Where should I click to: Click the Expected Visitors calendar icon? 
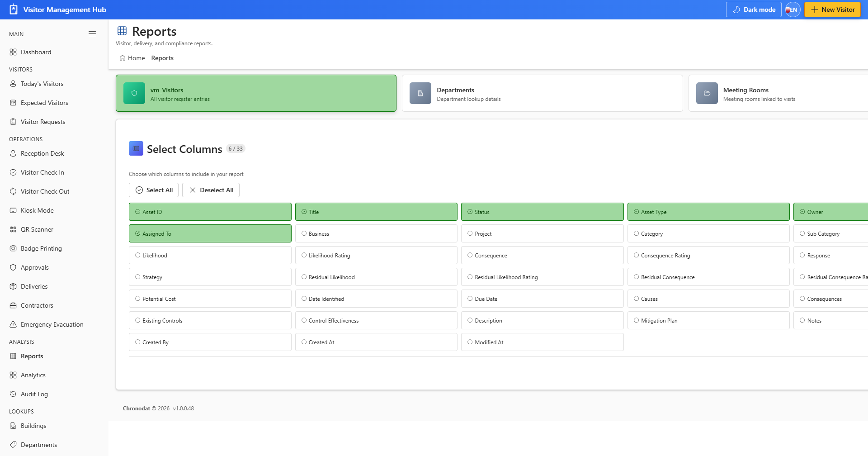[x=13, y=103]
